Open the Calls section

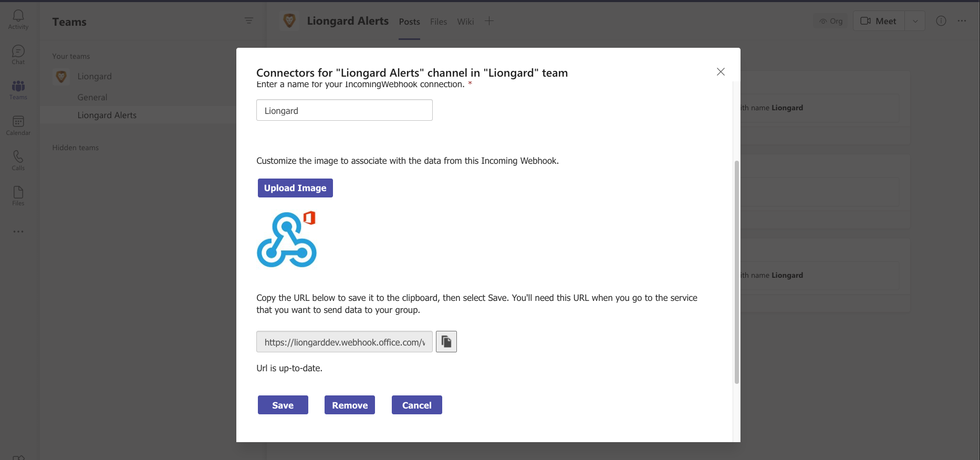(x=18, y=161)
